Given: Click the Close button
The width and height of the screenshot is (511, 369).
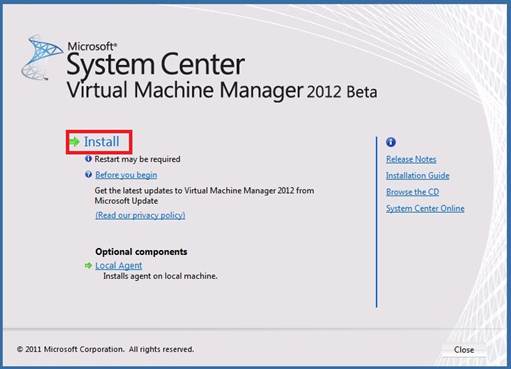Looking at the screenshot, I should [464, 350].
